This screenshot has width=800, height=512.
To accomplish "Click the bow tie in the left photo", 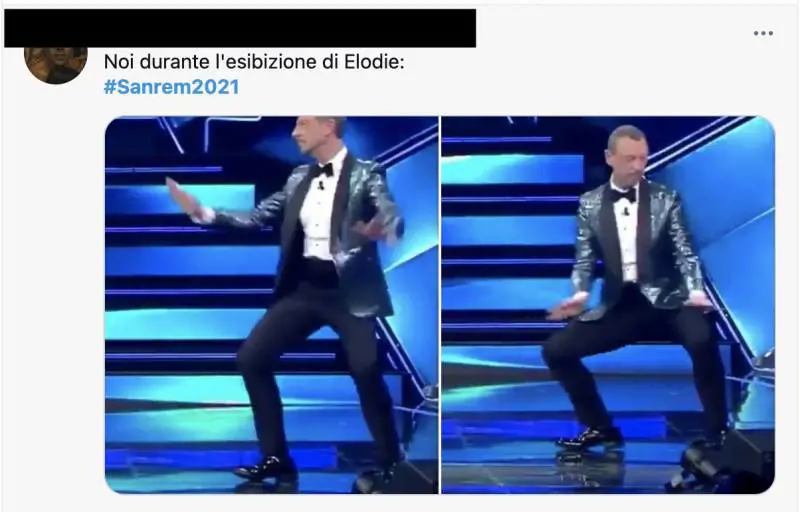I will pyautogui.click(x=322, y=170).
